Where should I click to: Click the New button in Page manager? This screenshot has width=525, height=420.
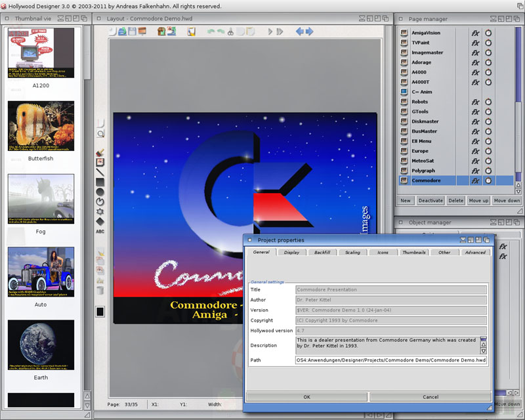pyautogui.click(x=406, y=201)
